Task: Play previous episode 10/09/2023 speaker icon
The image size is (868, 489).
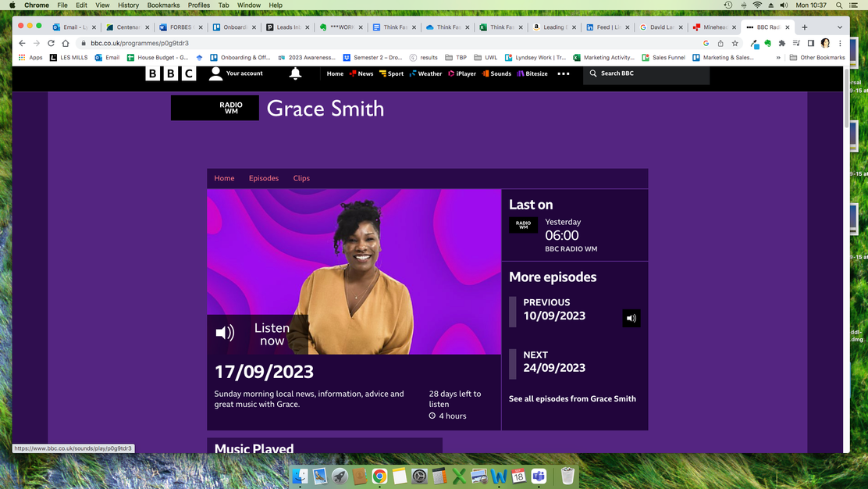Action: (631, 319)
